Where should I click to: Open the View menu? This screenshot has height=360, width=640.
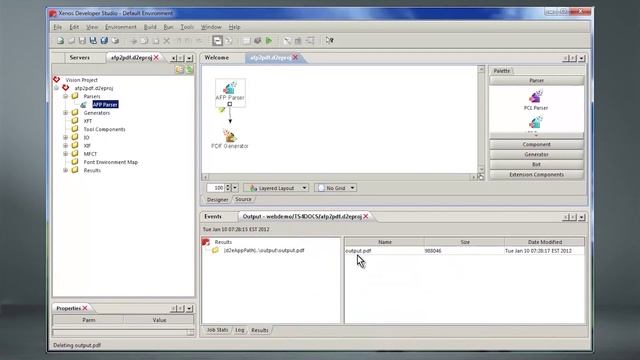[92, 27]
